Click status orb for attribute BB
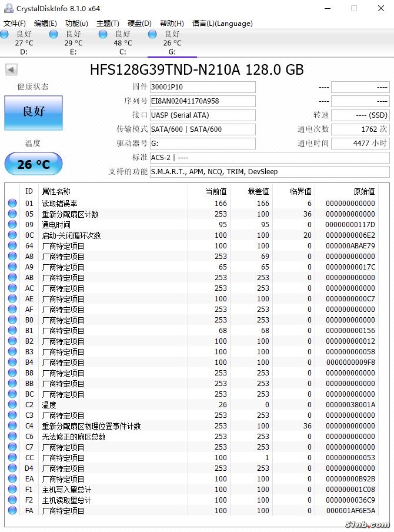The height and width of the screenshot is (532, 394). click(12, 383)
